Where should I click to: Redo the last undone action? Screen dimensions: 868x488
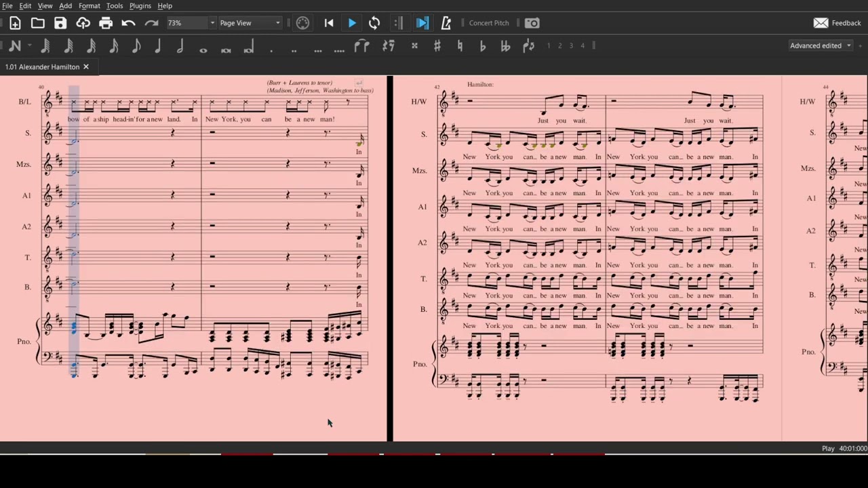(x=151, y=23)
